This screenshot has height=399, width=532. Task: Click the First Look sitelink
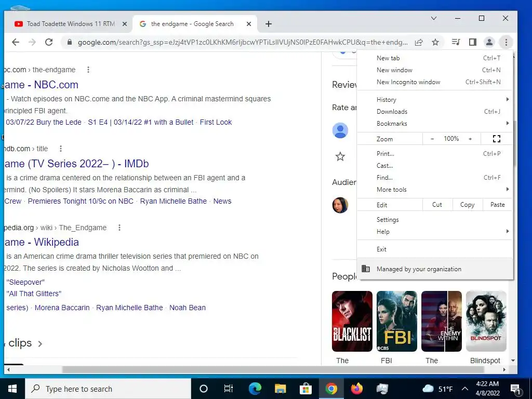click(x=216, y=122)
